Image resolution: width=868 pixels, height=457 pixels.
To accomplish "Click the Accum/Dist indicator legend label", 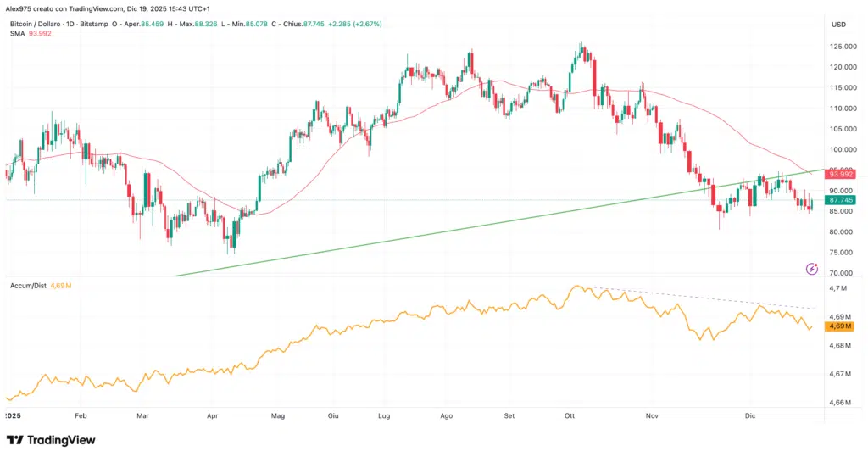I will pos(27,287).
